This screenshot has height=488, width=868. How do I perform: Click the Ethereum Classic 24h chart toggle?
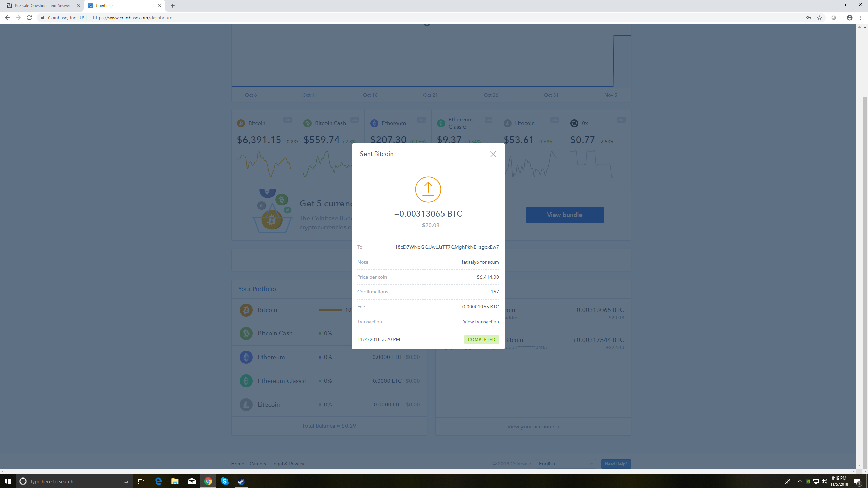click(488, 120)
